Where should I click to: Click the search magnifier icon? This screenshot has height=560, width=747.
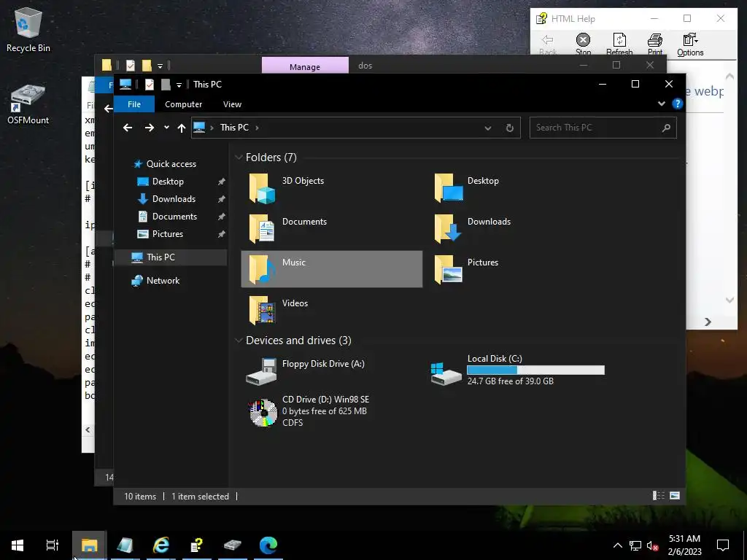tap(666, 128)
